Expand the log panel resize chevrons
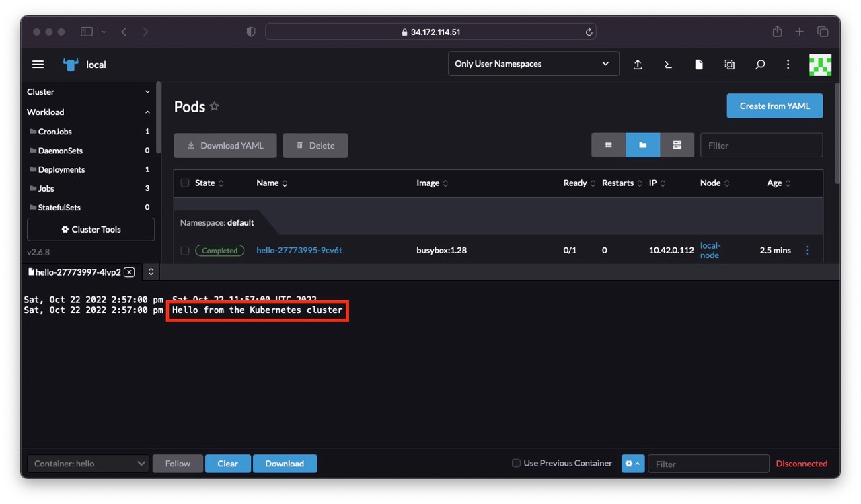The width and height of the screenshot is (861, 504). [x=151, y=272]
